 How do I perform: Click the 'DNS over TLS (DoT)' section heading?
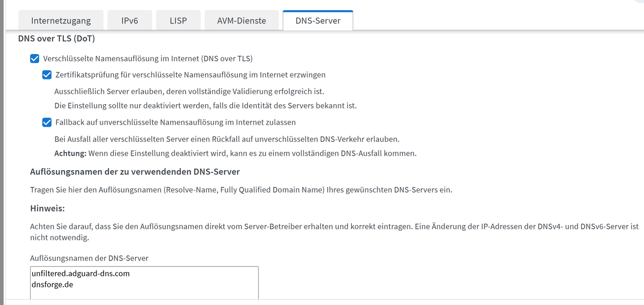tap(57, 38)
